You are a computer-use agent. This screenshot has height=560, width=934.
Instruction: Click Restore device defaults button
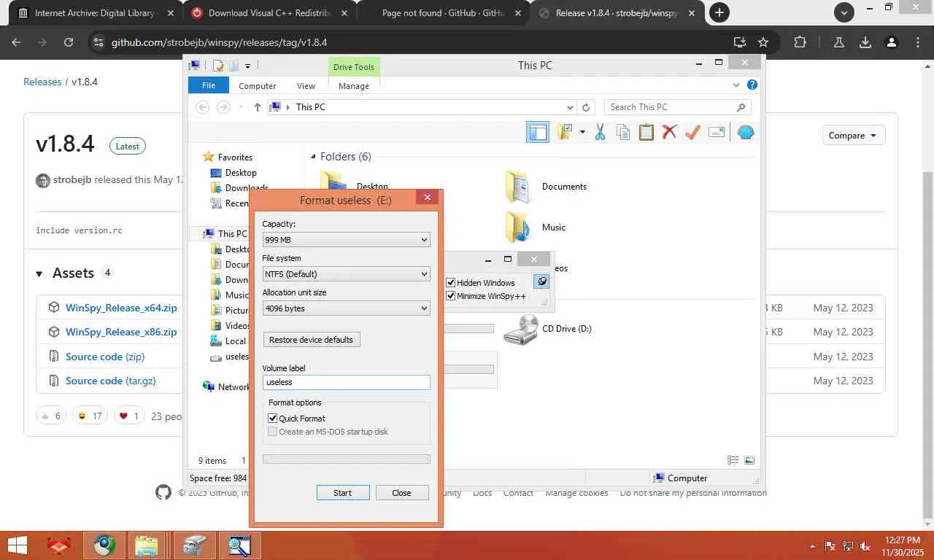pyautogui.click(x=312, y=340)
